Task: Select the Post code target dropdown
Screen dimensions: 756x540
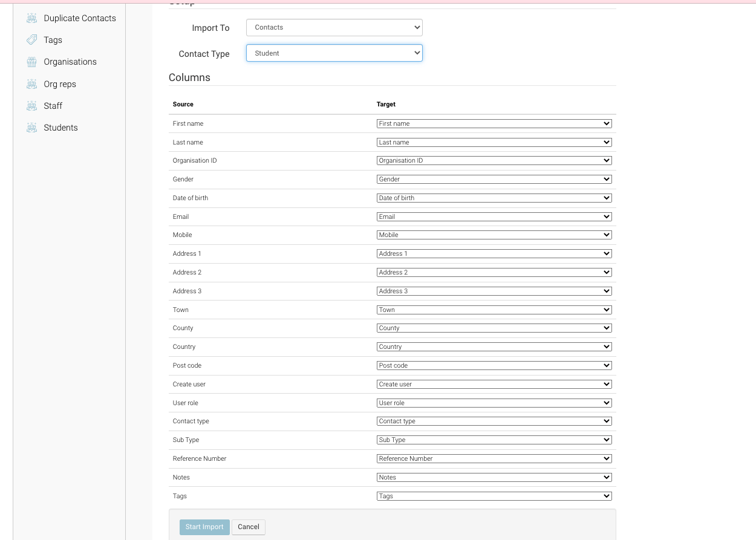Action: pos(494,365)
